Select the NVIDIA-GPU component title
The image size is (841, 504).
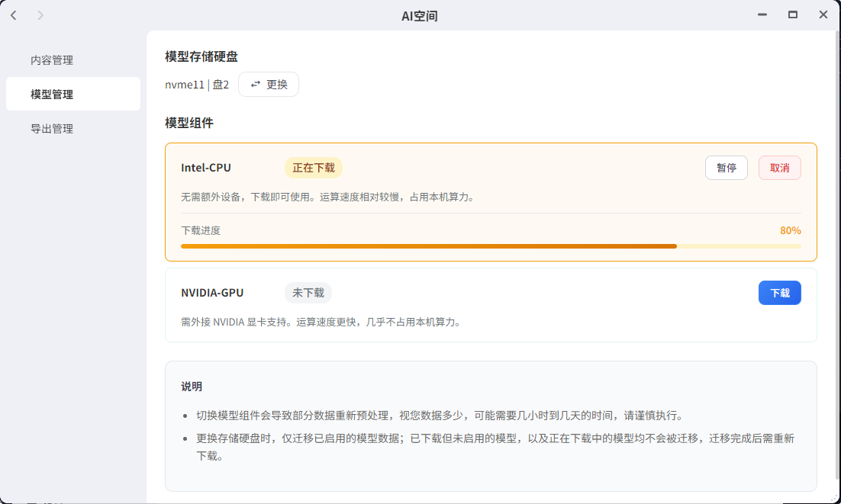212,293
